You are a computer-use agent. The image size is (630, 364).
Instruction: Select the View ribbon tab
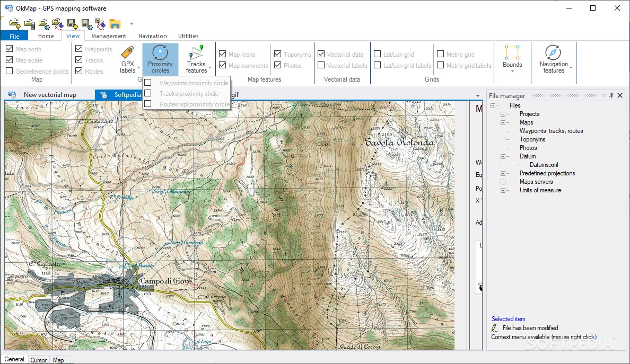pyautogui.click(x=73, y=36)
